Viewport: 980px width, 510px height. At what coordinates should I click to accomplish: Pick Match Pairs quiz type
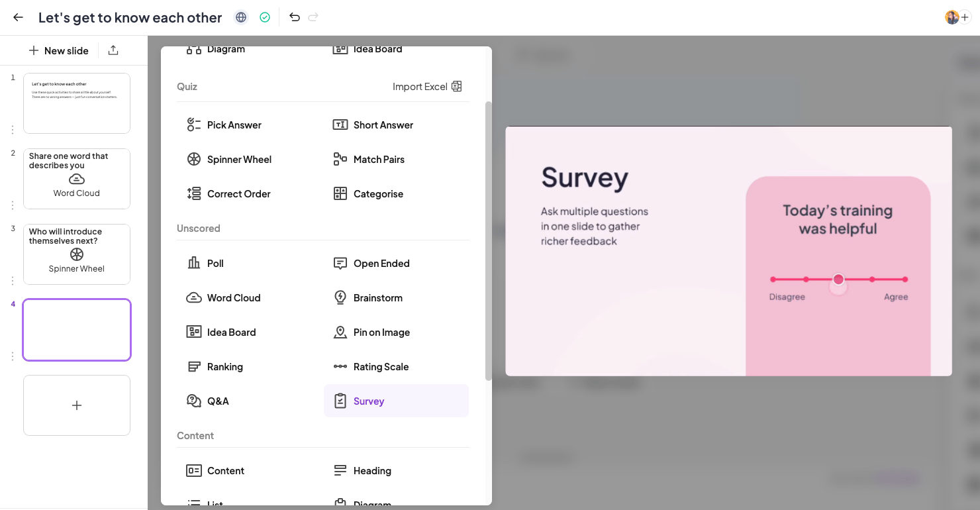[x=396, y=159]
